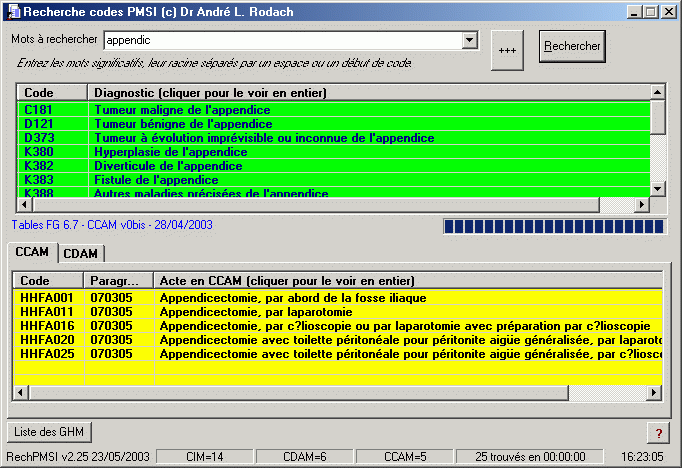
Task: Click the diagnostic list vertical scrollbar thumb
Action: (658, 117)
